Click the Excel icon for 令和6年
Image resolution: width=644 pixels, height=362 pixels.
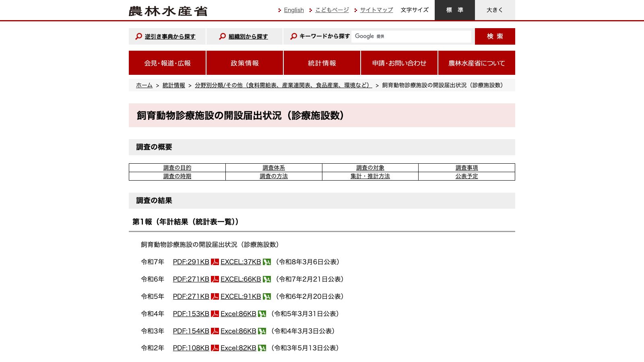click(x=267, y=279)
